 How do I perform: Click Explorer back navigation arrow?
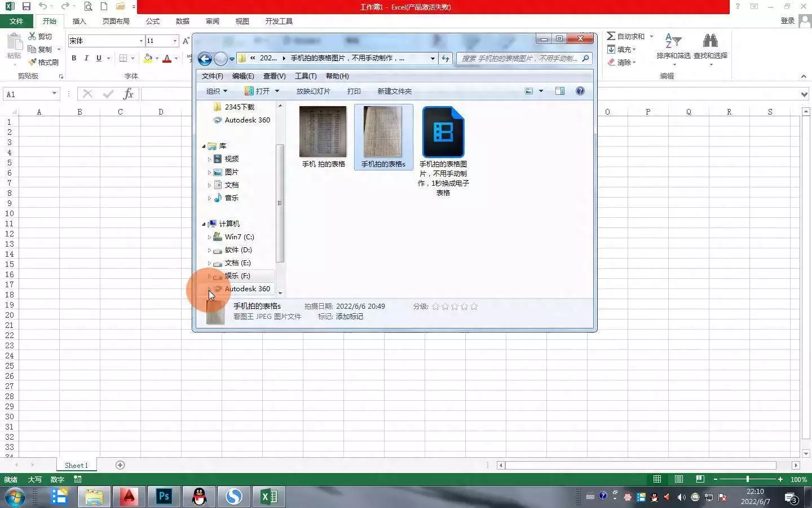pos(205,58)
